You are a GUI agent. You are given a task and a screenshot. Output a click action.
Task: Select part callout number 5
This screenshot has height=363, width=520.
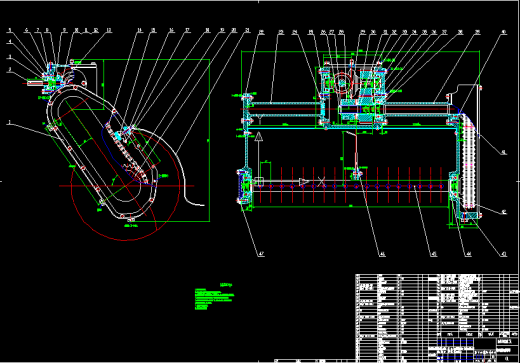(x=10, y=30)
